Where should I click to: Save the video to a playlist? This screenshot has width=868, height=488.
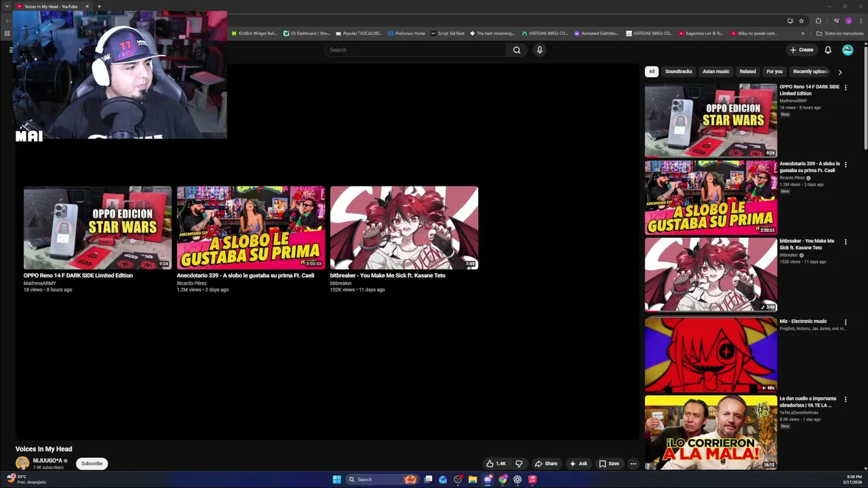point(609,464)
